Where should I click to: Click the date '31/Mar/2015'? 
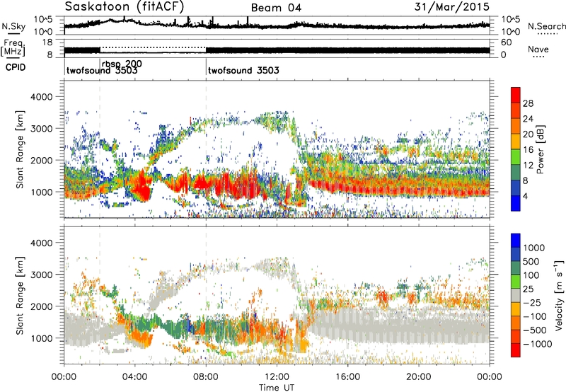(x=451, y=7)
